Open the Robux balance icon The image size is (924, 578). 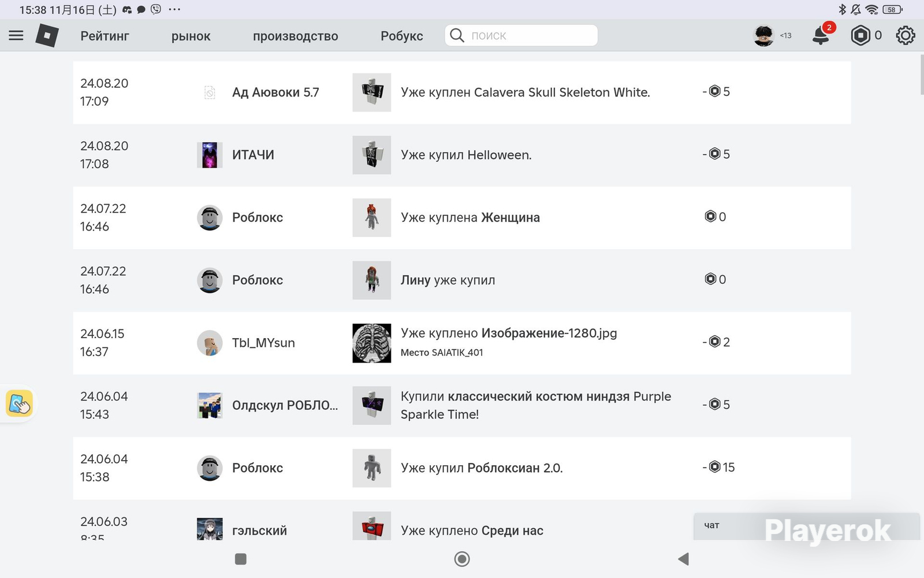[x=860, y=36]
